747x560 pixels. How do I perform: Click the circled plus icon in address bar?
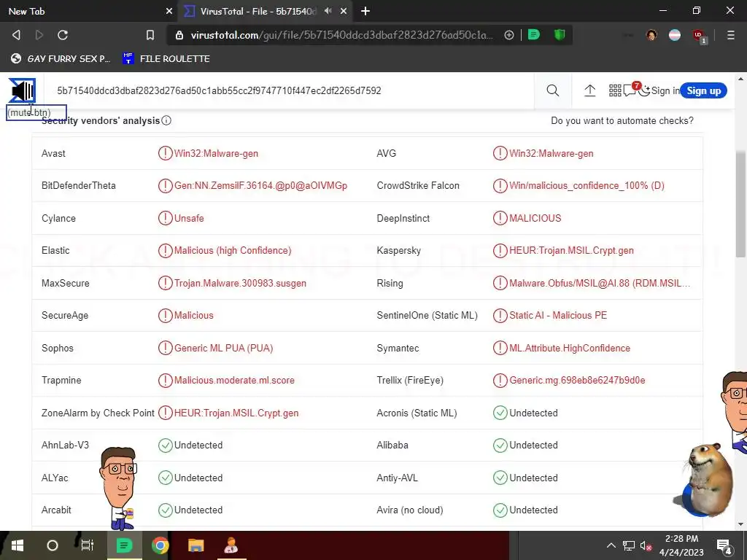[508, 35]
